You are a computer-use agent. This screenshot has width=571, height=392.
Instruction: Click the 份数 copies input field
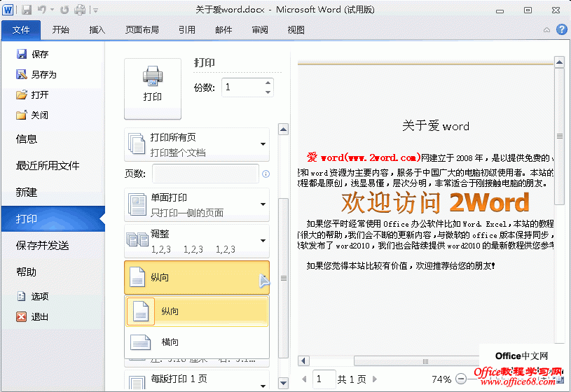click(x=243, y=87)
